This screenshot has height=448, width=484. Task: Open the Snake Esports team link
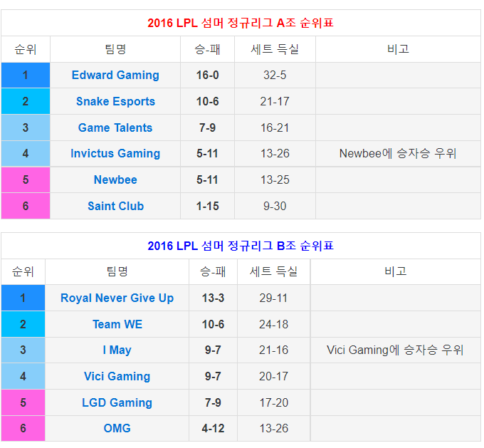point(115,101)
